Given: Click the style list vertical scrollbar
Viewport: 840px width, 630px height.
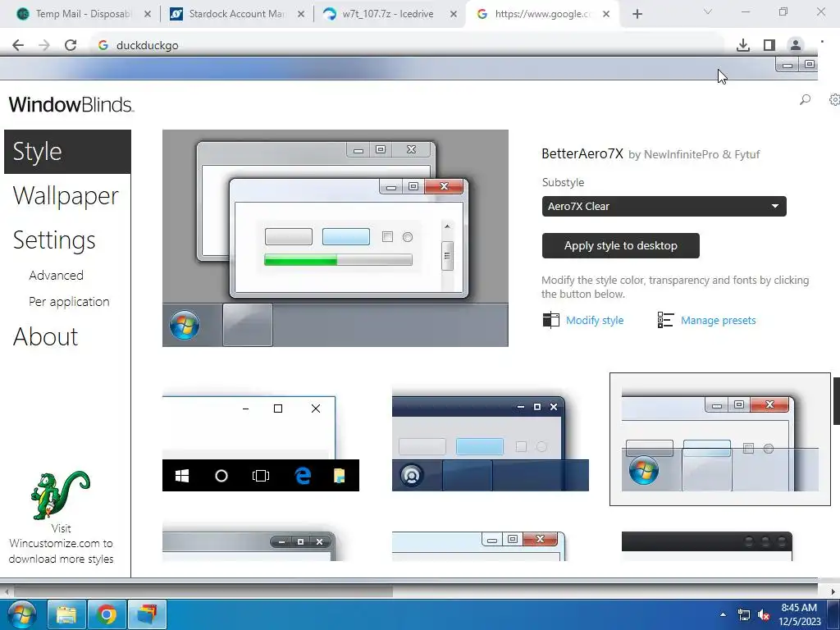Looking at the screenshot, I should (x=836, y=400).
